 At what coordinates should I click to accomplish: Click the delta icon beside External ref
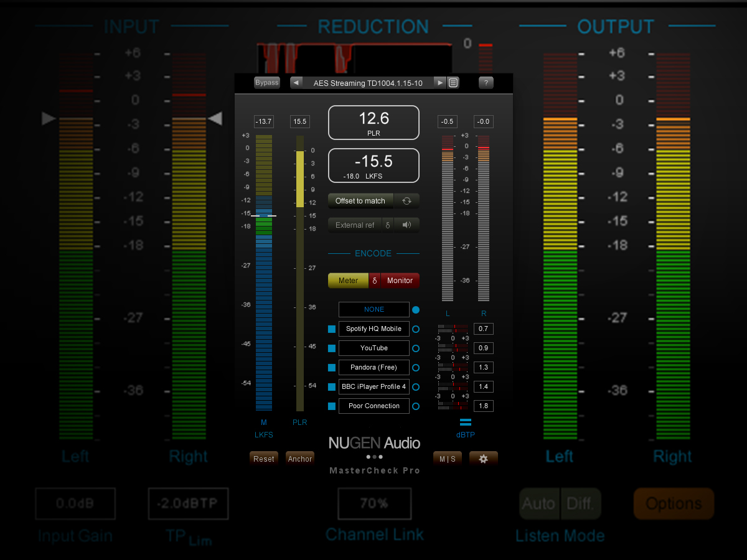pyautogui.click(x=387, y=225)
